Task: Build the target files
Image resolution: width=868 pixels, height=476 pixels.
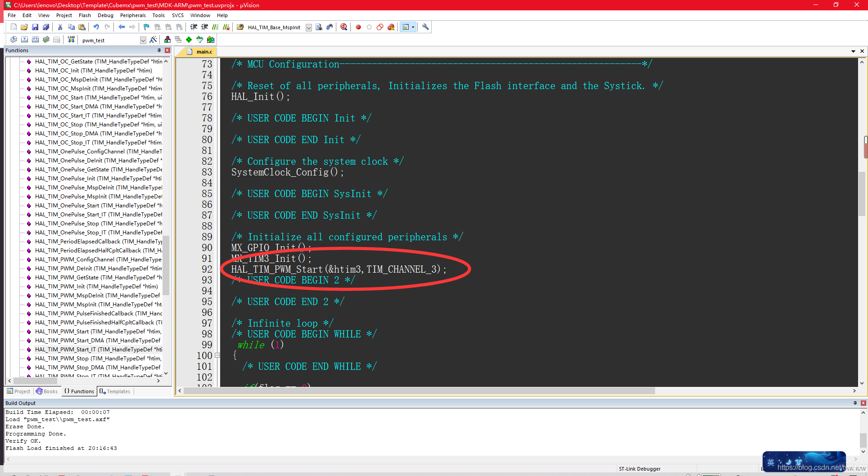Action: click(24, 40)
